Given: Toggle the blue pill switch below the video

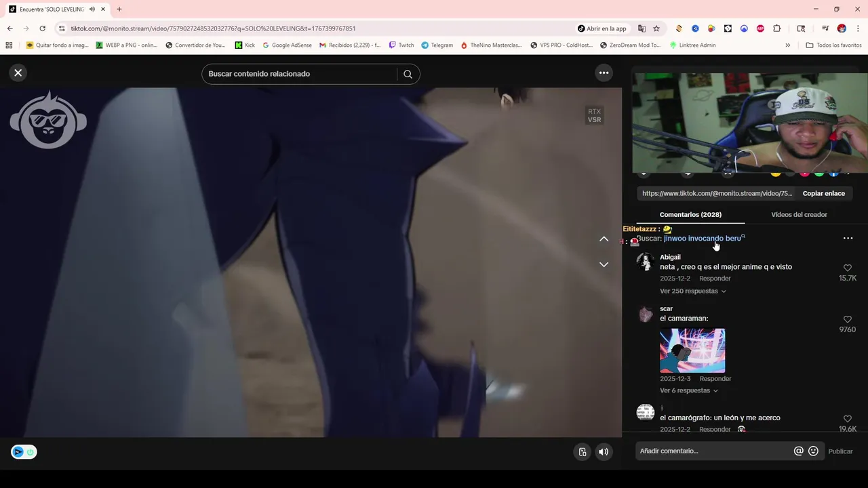Looking at the screenshot, I should 24,452.
